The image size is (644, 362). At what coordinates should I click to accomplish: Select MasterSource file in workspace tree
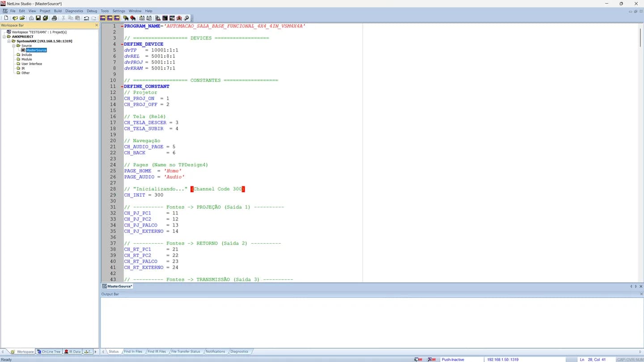tap(36, 50)
